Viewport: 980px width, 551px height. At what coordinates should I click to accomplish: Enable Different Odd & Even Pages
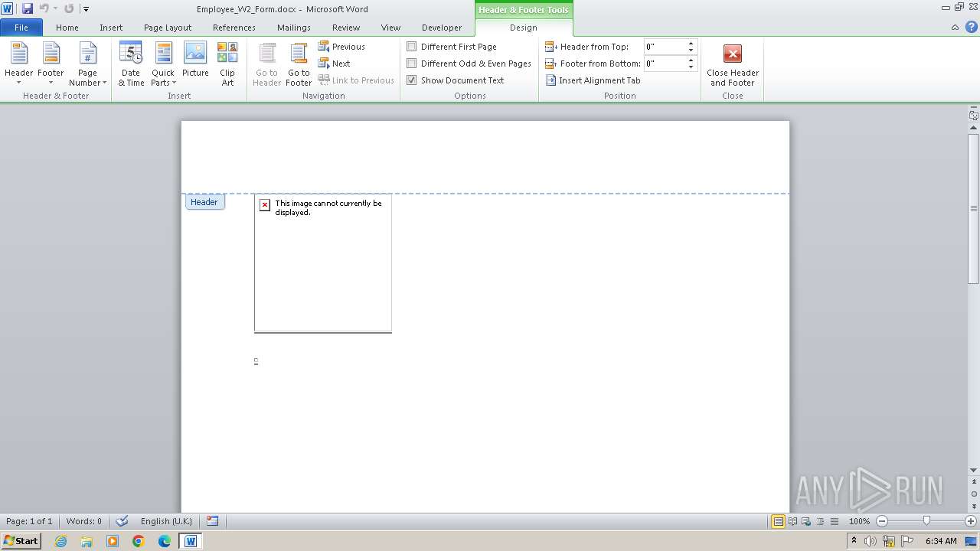tap(469, 64)
